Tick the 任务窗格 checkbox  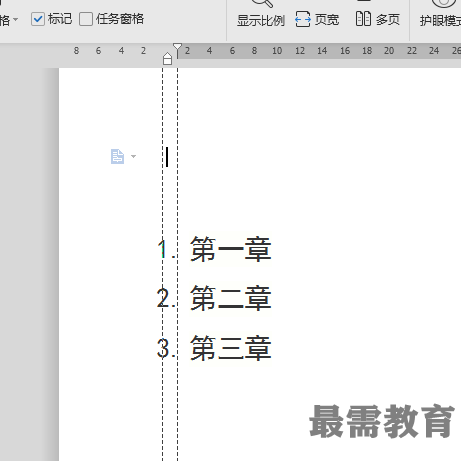(x=86, y=19)
